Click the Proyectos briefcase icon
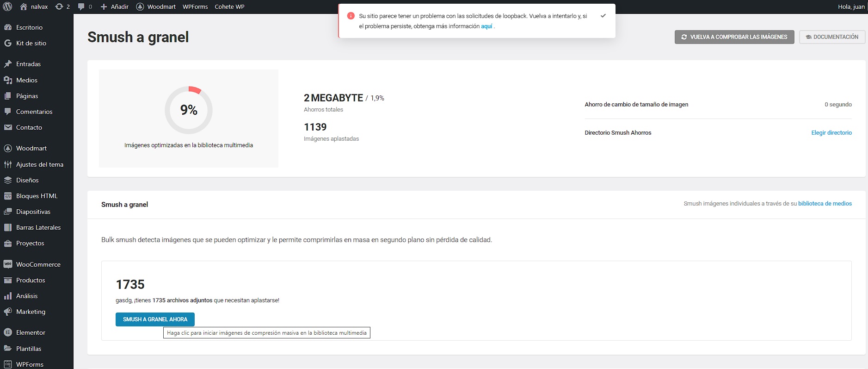The height and width of the screenshot is (369, 868). coord(8,243)
